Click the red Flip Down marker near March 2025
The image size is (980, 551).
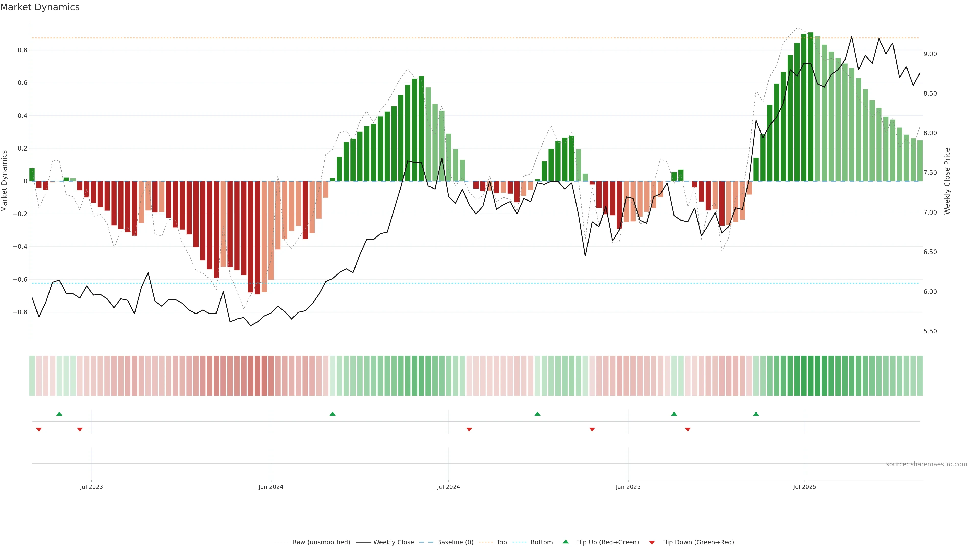coord(688,429)
